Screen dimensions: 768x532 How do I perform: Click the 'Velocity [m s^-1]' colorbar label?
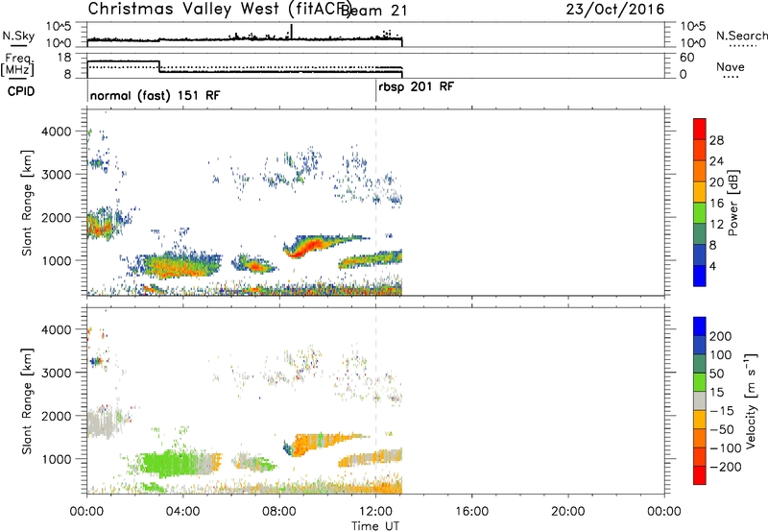tap(751, 400)
